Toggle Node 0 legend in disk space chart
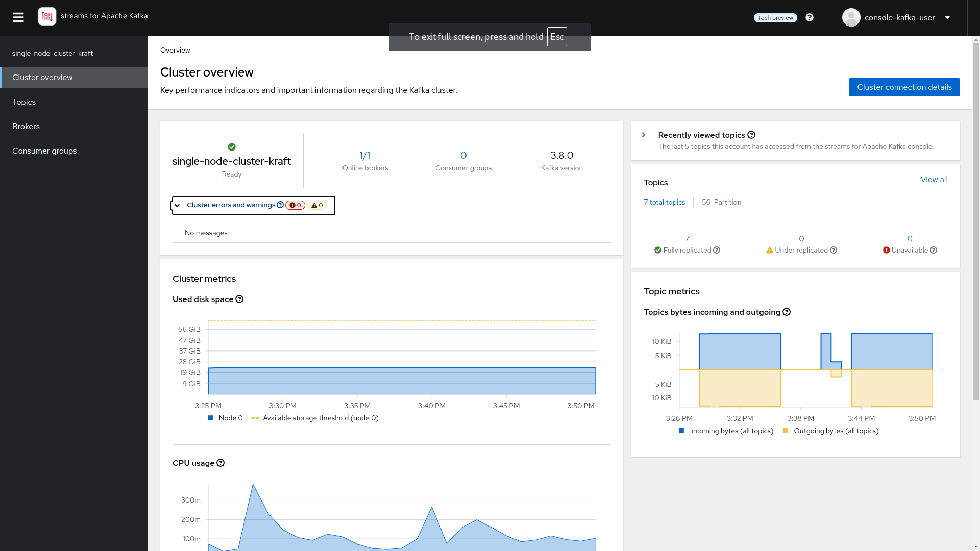Screen dimensions: 980x551 pyautogui.click(x=225, y=418)
